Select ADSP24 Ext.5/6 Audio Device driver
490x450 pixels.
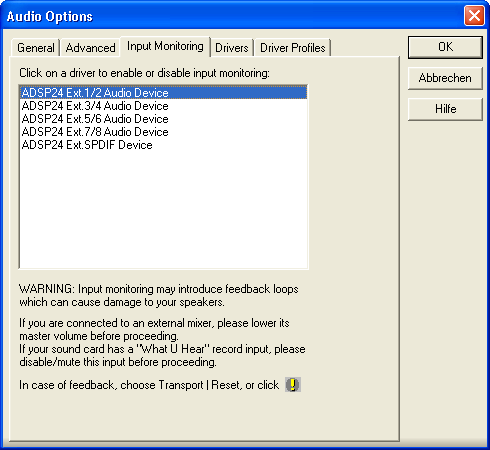pos(163,119)
